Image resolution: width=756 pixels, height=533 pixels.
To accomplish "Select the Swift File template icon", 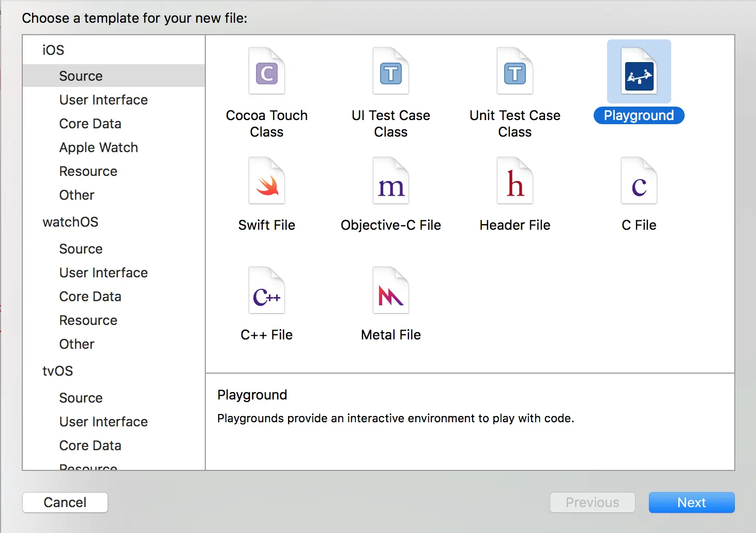I will pyautogui.click(x=267, y=181).
